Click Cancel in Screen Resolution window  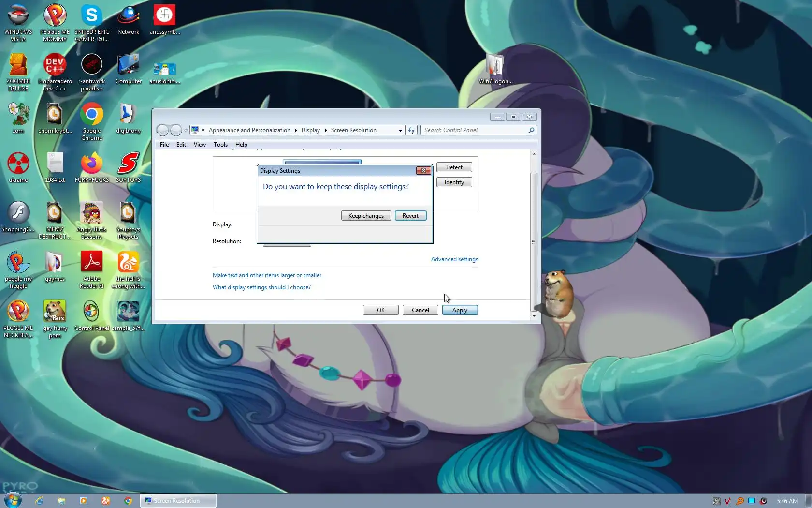tap(420, 310)
